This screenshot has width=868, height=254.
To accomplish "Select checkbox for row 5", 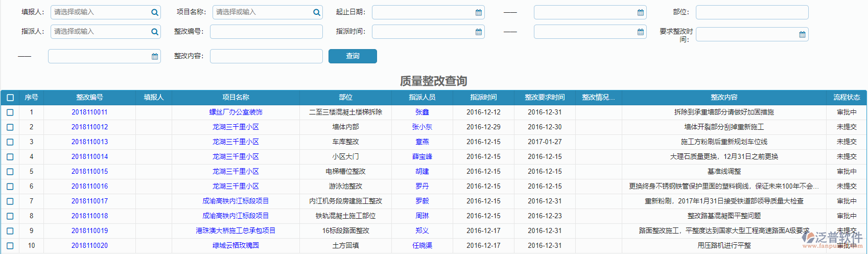I will pyautogui.click(x=10, y=172).
